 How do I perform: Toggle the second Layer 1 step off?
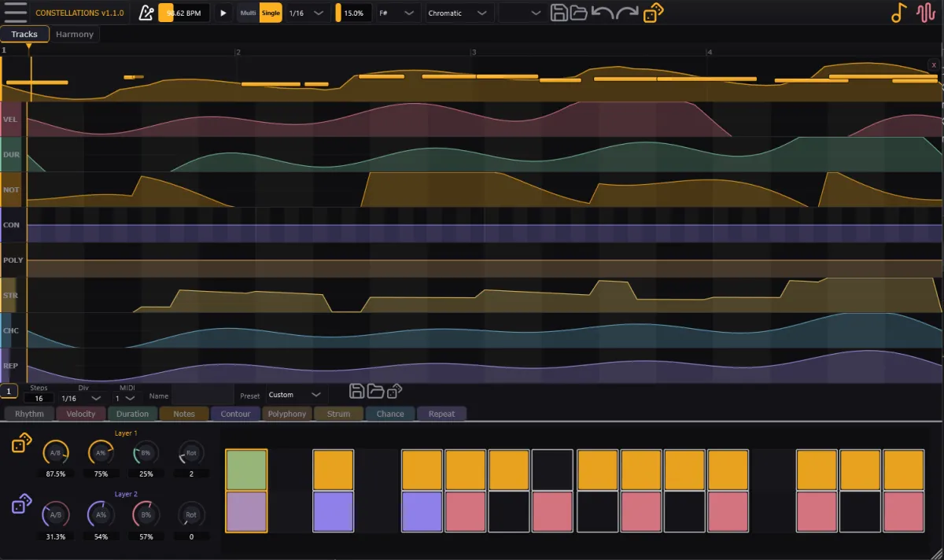coord(334,470)
